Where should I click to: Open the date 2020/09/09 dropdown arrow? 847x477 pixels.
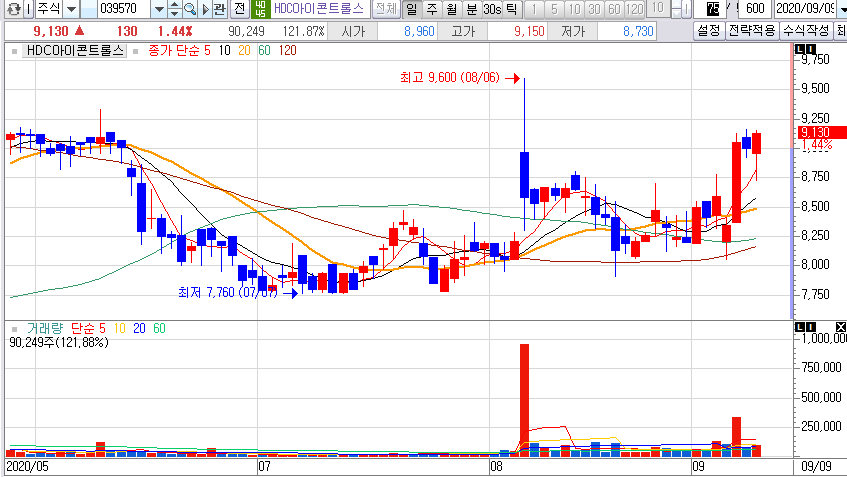point(841,9)
